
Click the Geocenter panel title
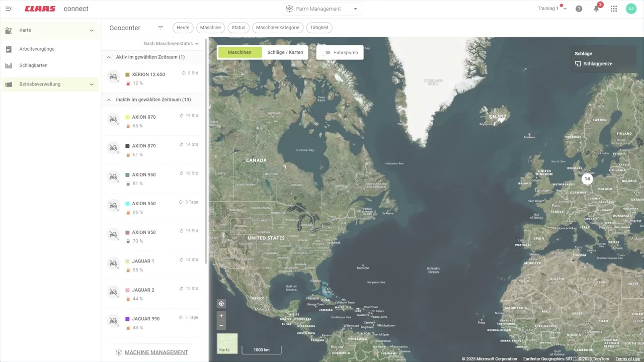[125, 28]
